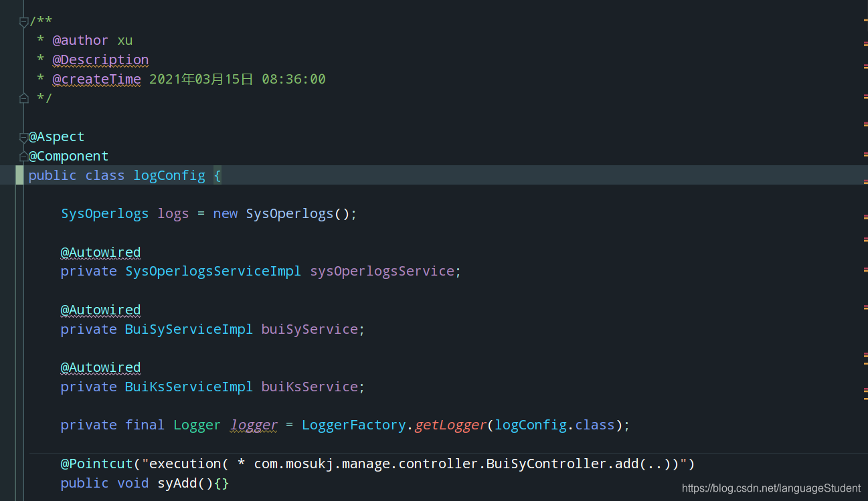This screenshot has height=501, width=868.
Task: Click the author name "xu"
Action: [125, 40]
